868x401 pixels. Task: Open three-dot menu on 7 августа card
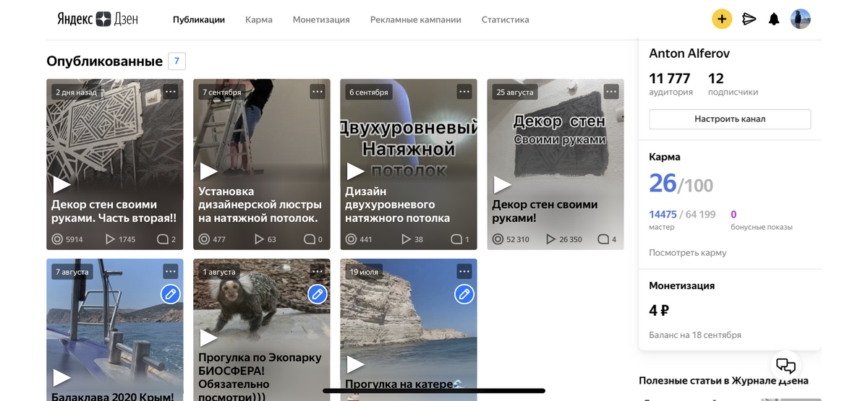[x=170, y=271]
